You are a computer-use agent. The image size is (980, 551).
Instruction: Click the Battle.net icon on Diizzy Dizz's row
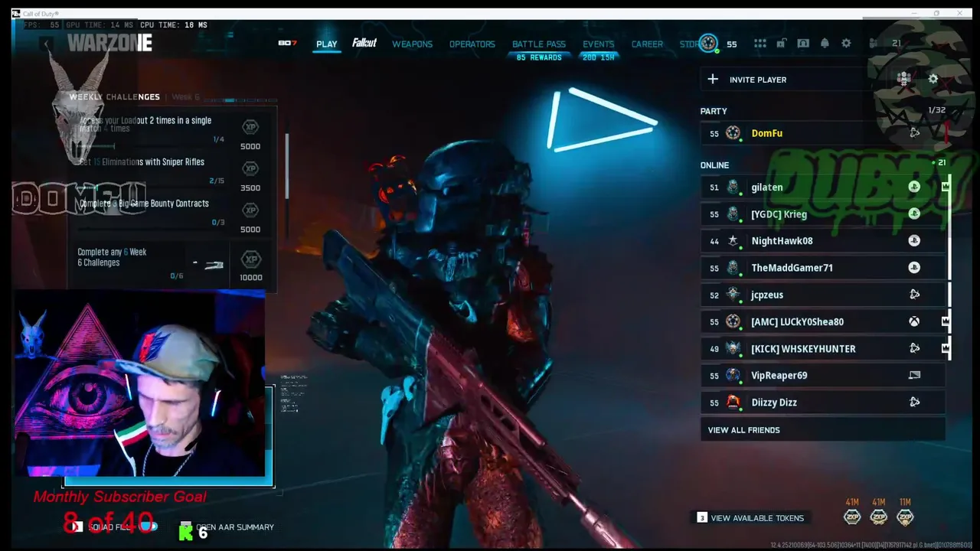[914, 402]
